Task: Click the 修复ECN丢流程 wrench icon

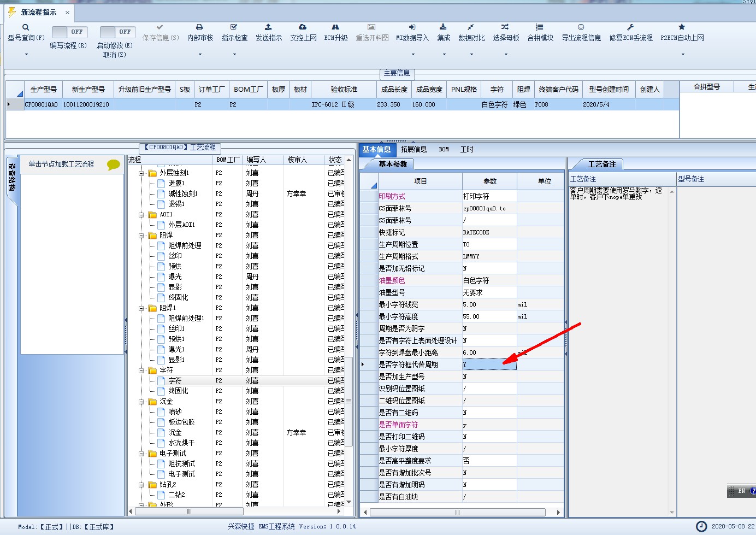Action: pos(630,27)
